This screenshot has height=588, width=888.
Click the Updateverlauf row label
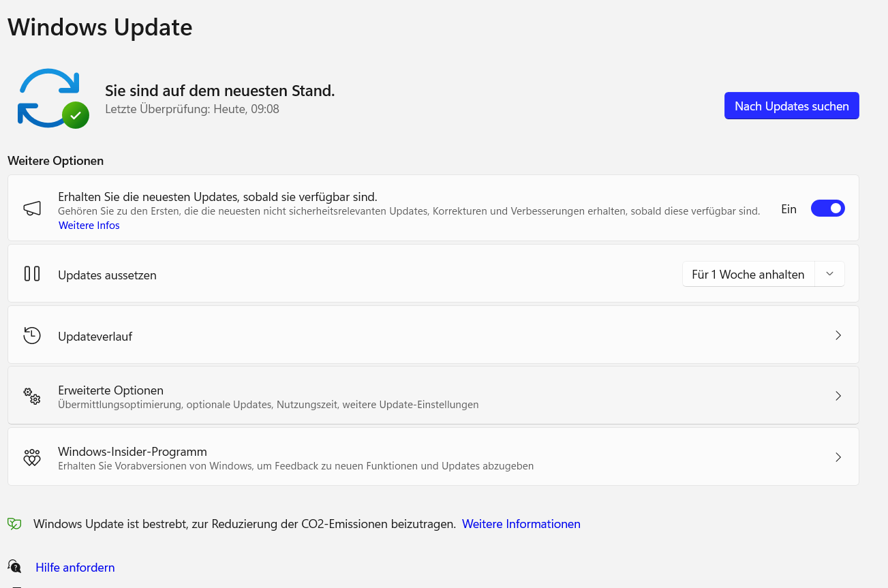tap(95, 337)
